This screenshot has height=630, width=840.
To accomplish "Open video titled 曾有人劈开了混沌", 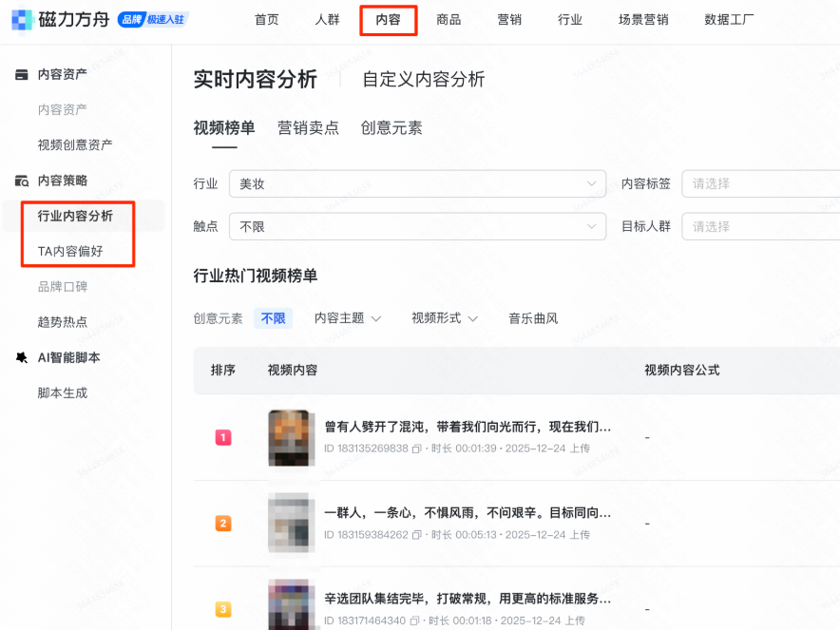I will (x=468, y=427).
